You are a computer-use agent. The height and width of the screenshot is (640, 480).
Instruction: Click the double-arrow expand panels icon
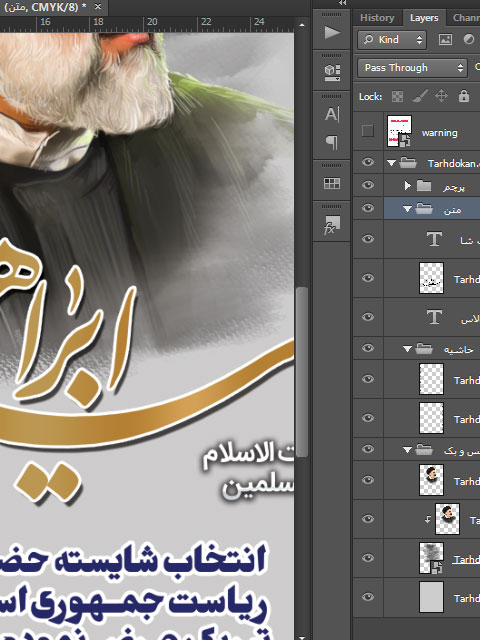(342, 3)
